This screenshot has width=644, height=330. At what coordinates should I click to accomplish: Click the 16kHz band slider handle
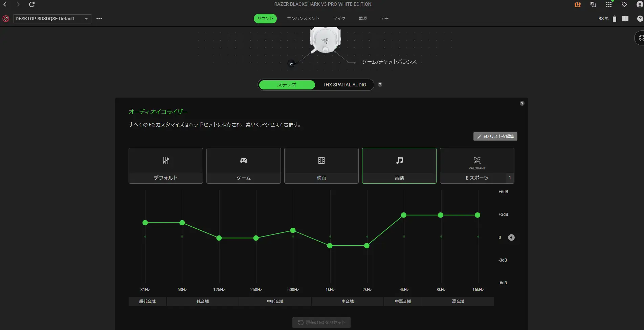478,215
